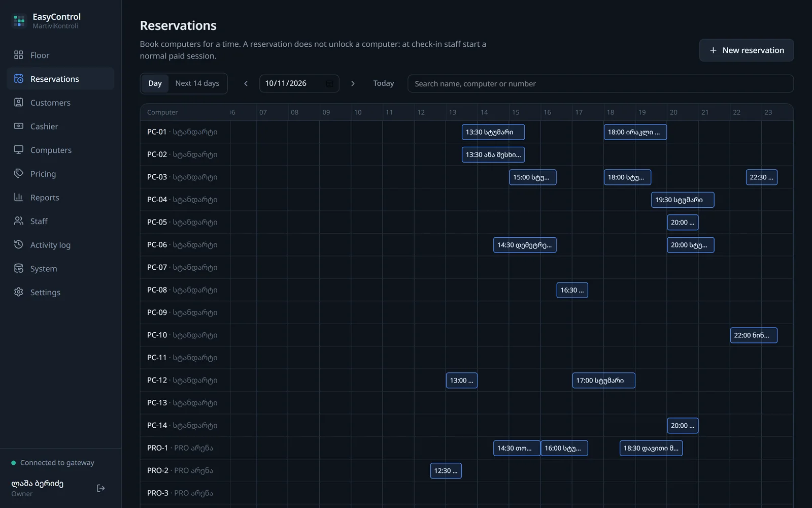Open the Customers page
Viewport: 812px width, 508px height.
coord(60,102)
